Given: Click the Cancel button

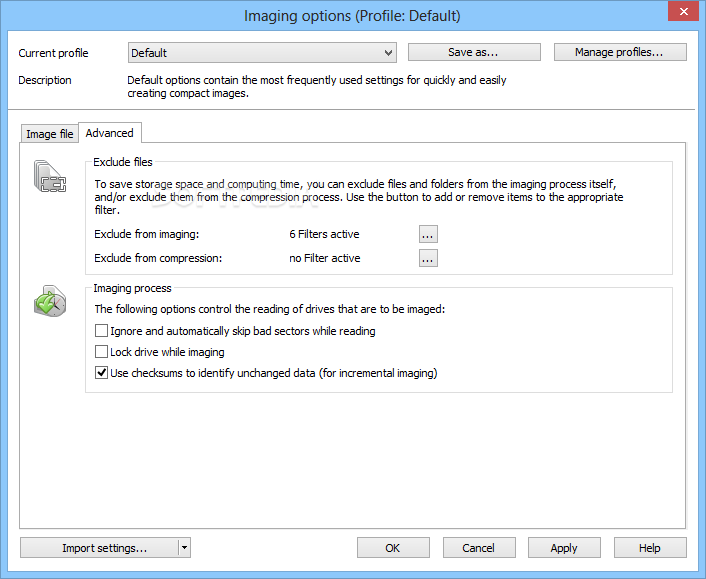Looking at the screenshot, I should pyautogui.click(x=479, y=548).
